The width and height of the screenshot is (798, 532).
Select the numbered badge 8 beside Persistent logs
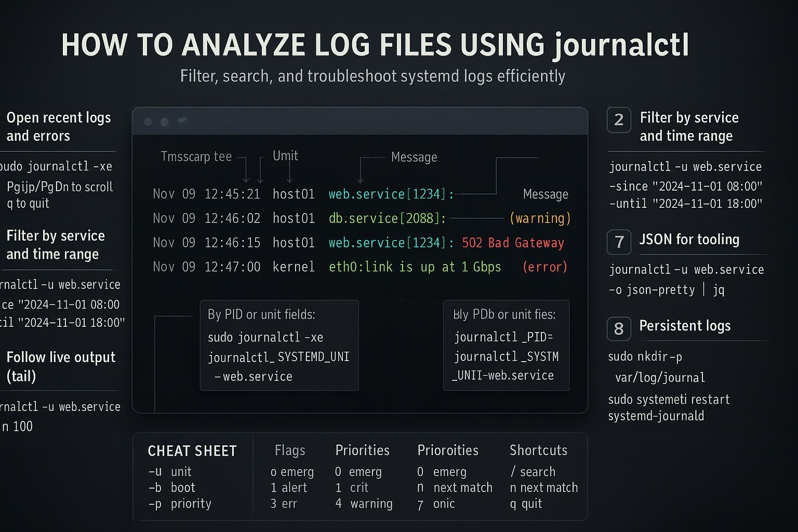click(619, 328)
